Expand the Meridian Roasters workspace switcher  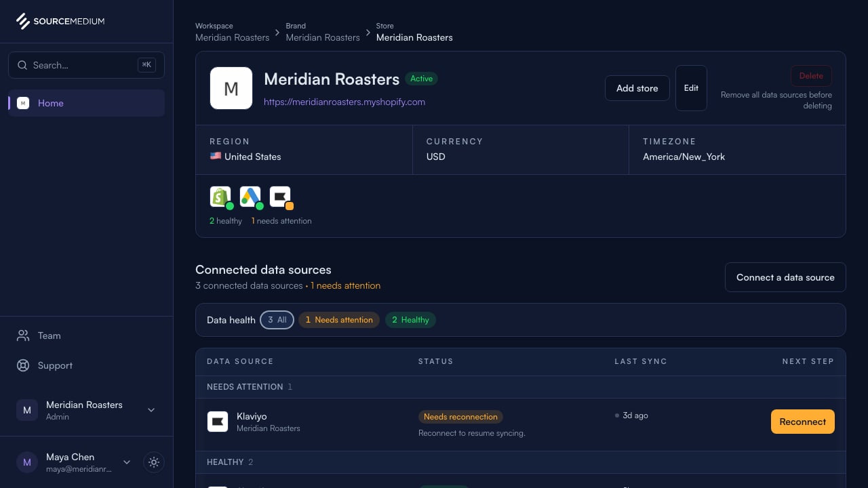(86, 410)
